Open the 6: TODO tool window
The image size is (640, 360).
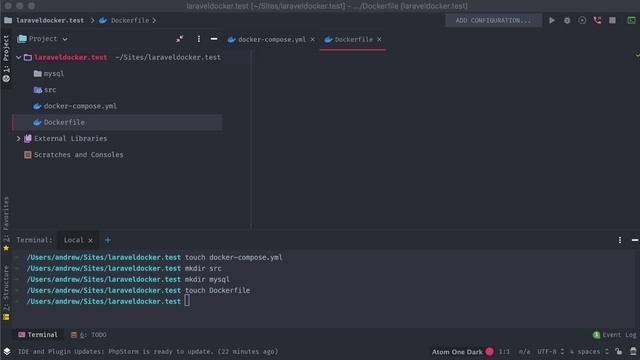[x=89, y=335]
